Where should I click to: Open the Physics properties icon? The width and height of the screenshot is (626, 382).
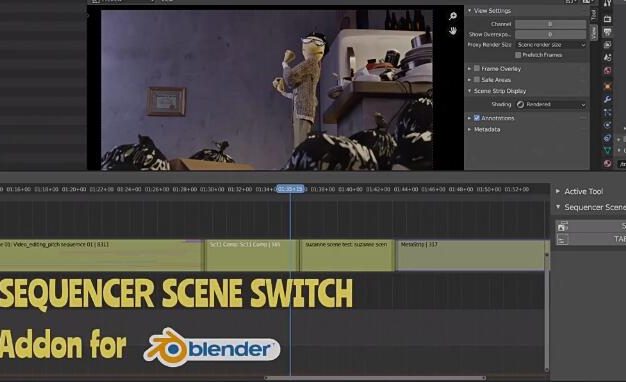tap(608, 125)
